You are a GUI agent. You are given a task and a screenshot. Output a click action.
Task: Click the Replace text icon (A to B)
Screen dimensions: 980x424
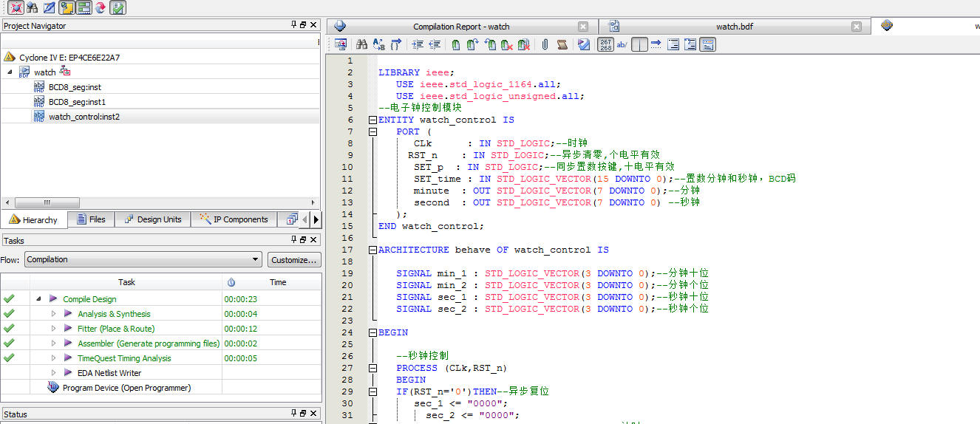point(378,45)
